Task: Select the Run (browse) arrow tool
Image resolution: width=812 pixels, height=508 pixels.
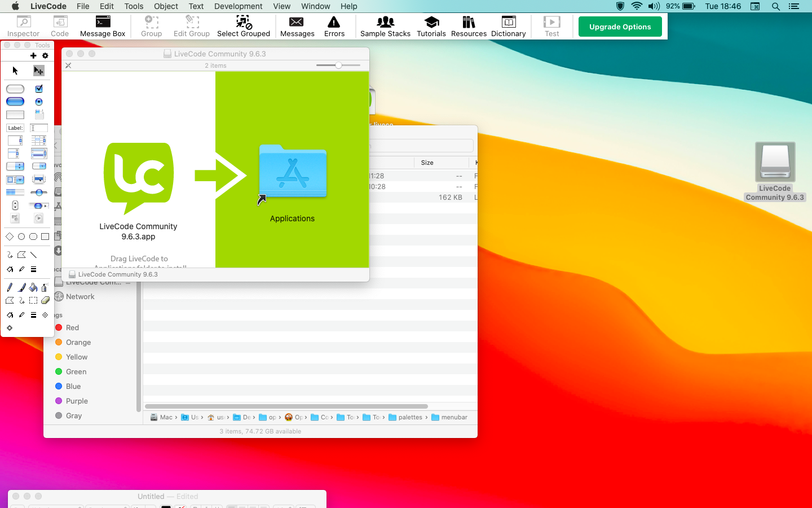Action: click(15, 71)
